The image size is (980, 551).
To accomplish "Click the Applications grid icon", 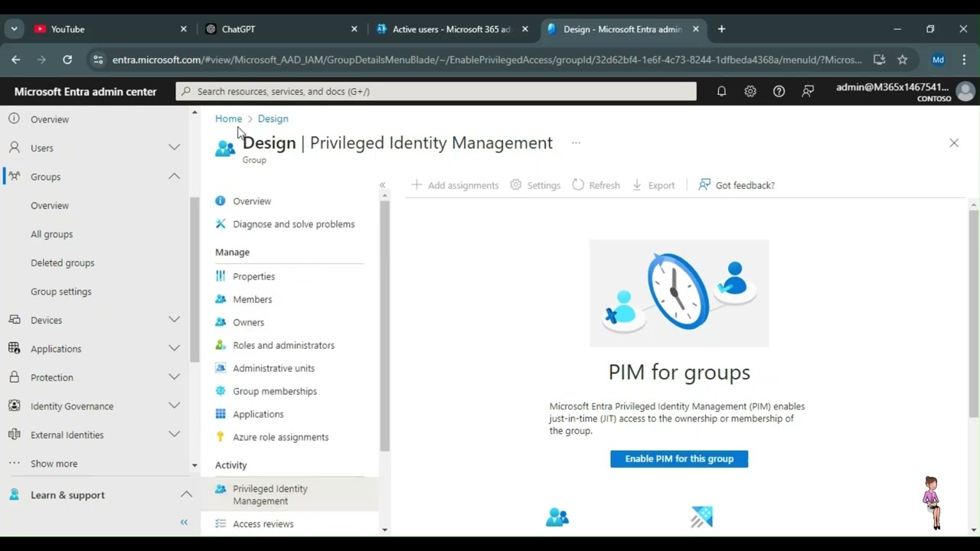I will pos(220,413).
